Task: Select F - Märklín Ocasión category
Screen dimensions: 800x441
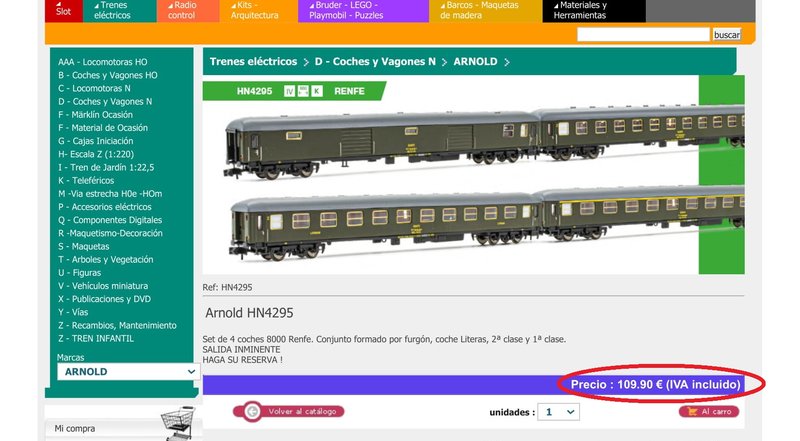Action: pyautogui.click(x=95, y=115)
